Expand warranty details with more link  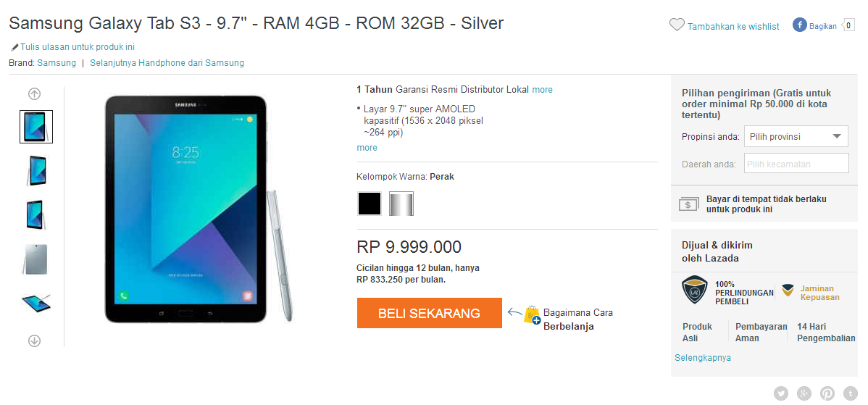point(542,90)
